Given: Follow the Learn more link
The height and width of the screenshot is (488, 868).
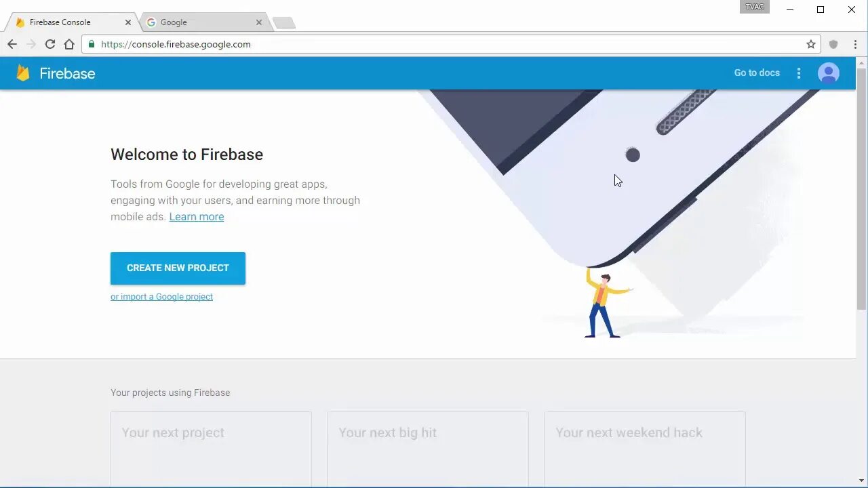Looking at the screenshot, I should (x=197, y=217).
